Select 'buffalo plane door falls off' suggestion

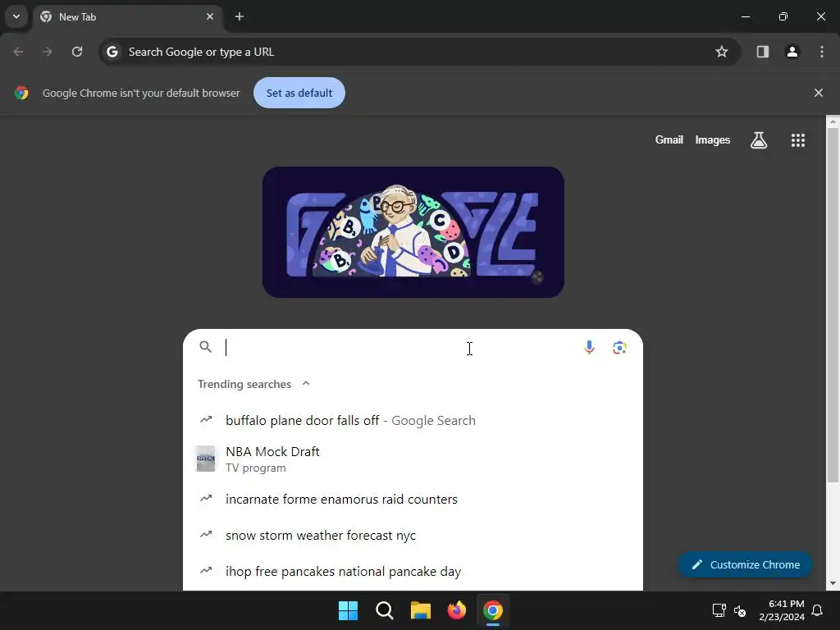413,421
